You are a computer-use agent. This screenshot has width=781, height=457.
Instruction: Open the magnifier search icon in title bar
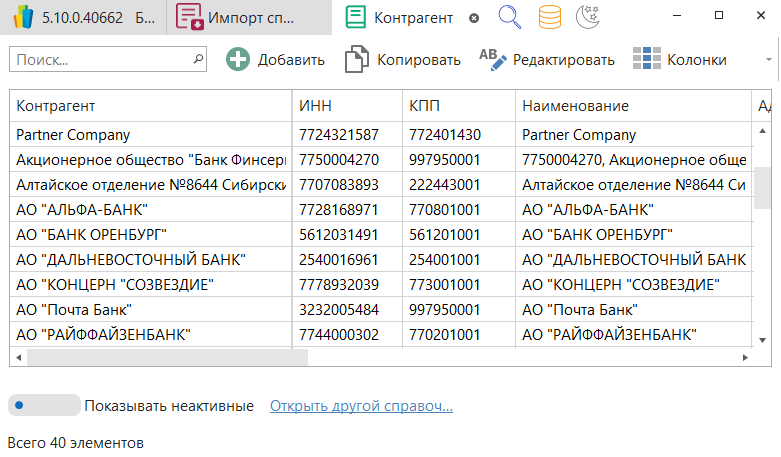[510, 17]
